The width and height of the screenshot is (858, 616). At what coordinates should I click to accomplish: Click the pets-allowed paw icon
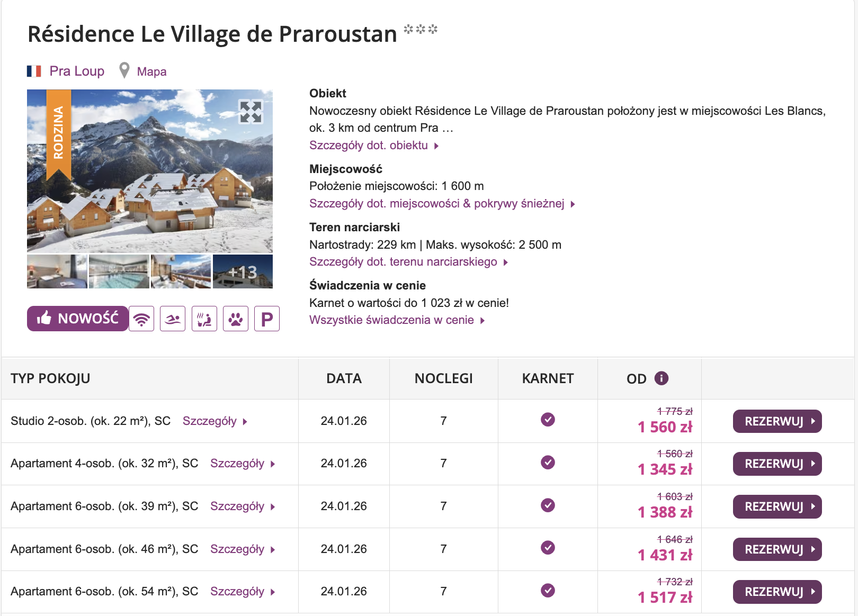[236, 319]
